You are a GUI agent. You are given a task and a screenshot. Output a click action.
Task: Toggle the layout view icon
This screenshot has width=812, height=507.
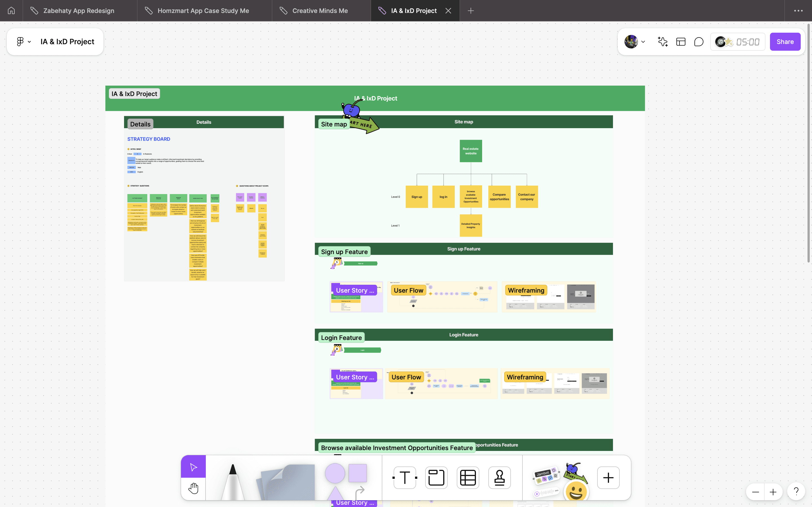pos(681,42)
